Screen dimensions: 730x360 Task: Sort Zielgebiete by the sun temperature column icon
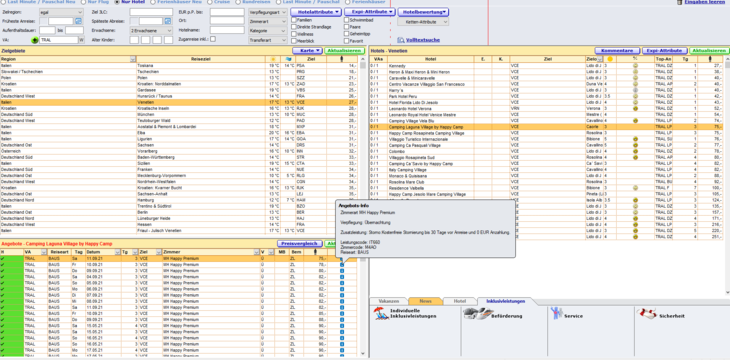pyautogui.click(x=272, y=60)
